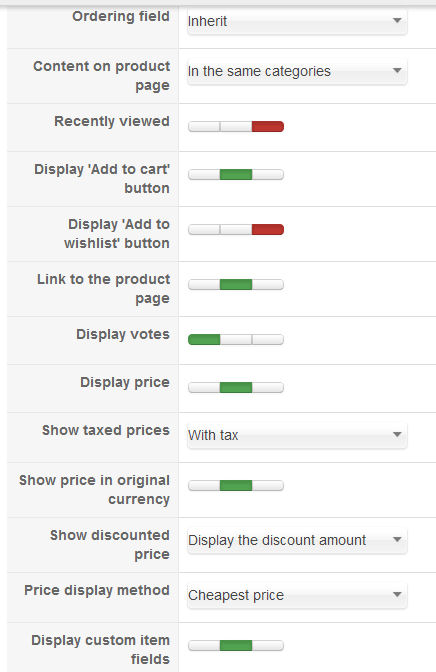436x672 pixels.
Task: Expand the Content on product page dropdown
Action: click(297, 71)
